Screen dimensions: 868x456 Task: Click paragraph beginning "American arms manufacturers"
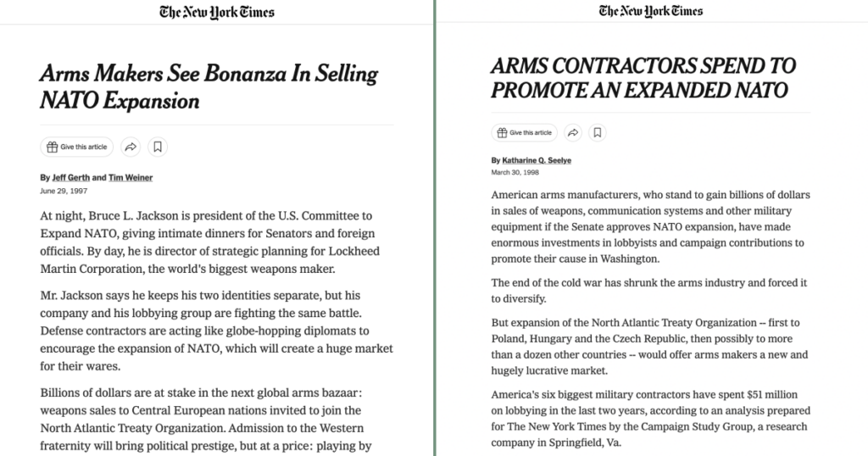click(650, 227)
